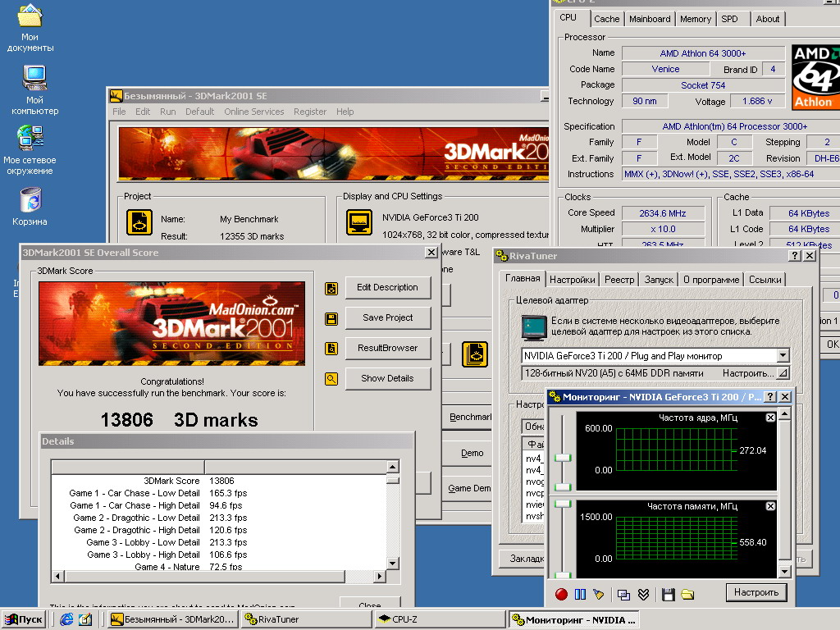840x630 pixels.
Task: Clear monitoring history with the broom icon
Action: point(598,594)
